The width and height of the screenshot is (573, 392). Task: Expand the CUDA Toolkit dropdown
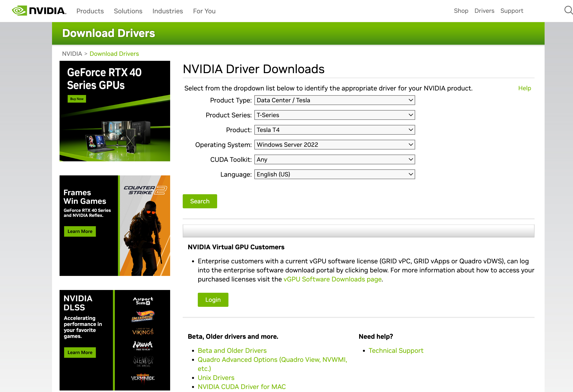(335, 160)
